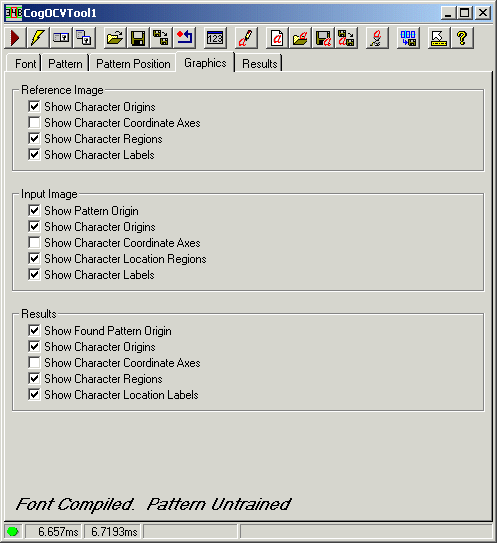Screen dimensions: 497x543
Task: Click the local tool display icon with question mark
Action: click(x=61, y=38)
